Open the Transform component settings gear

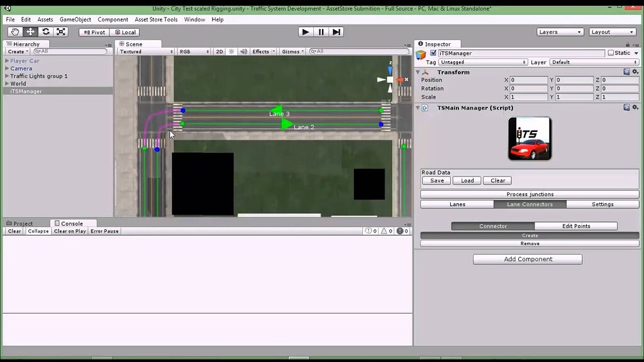[x=634, y=72]
